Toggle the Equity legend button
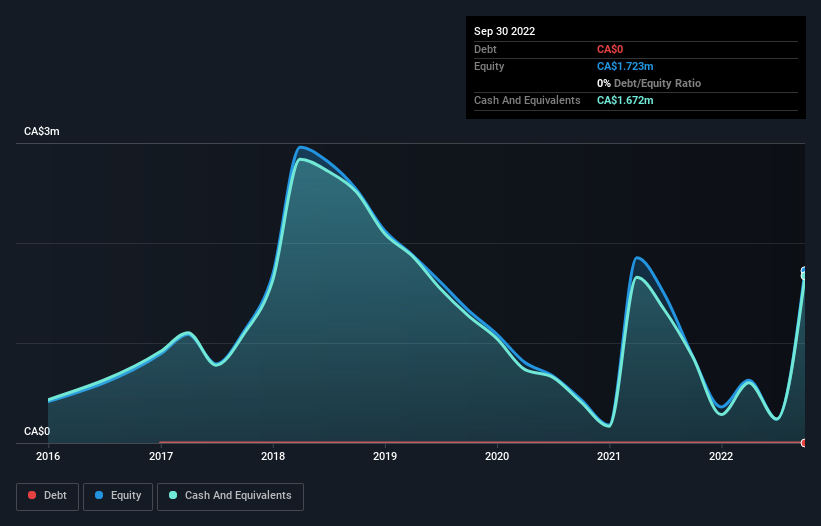The width and height of the screenshot is (821, 526). point(118,496)
